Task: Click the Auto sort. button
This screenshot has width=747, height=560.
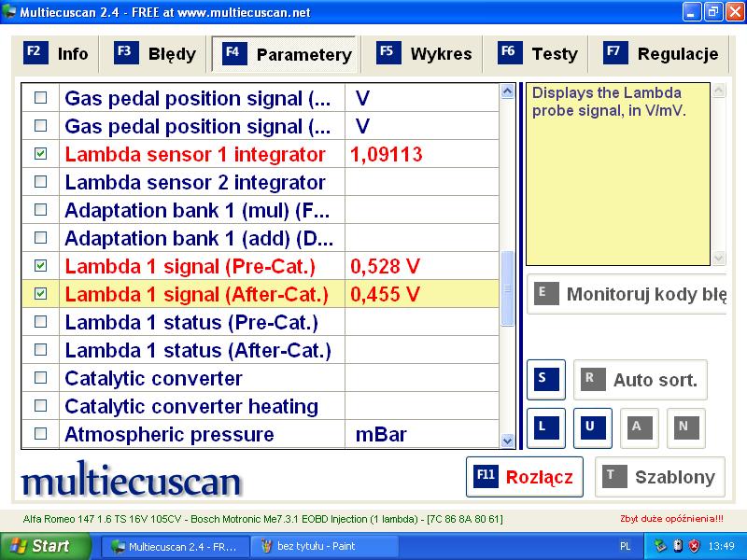Action: tap(641, 380)
